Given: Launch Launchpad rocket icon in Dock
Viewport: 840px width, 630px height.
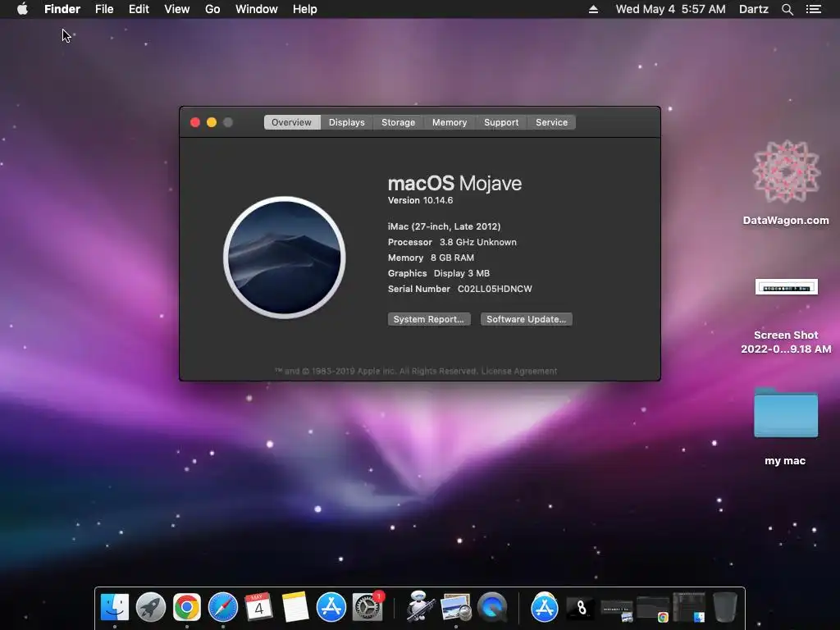Looking at the screenshot, I should point(151,607).
